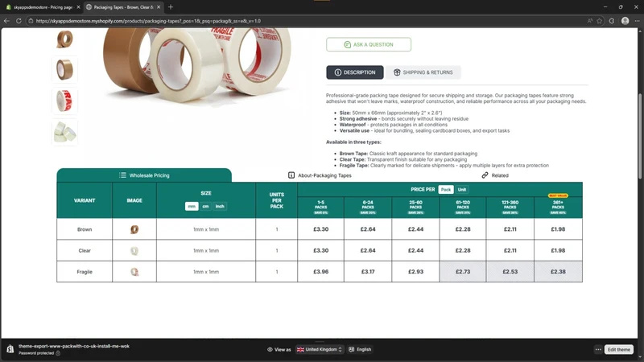Image resolution: width=644 pixels, height=362 pixels.
Task: Open the Description tab
Action: (355, 72)
